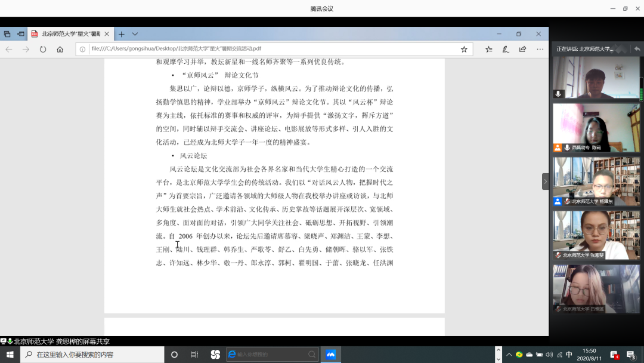The height and width of the screenshot is (363, 644).
Task: Click the add notes pen icon
Action: (506, 50)
